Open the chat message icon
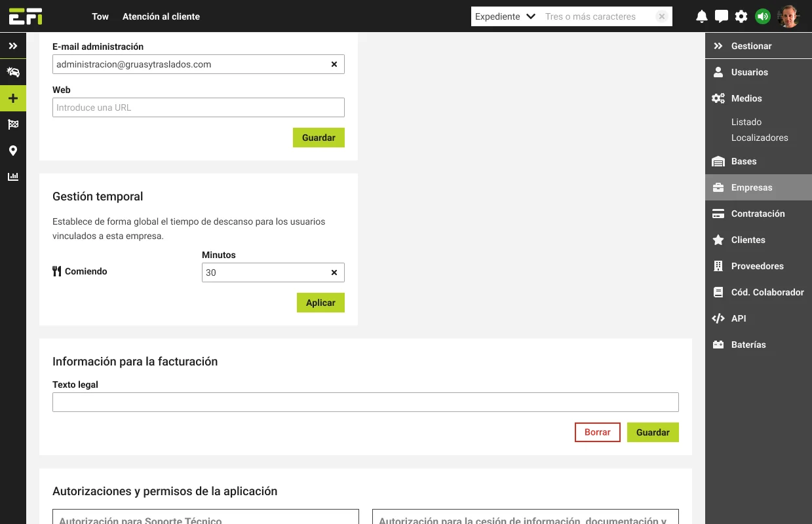812x524 pixels. point(722,16)
